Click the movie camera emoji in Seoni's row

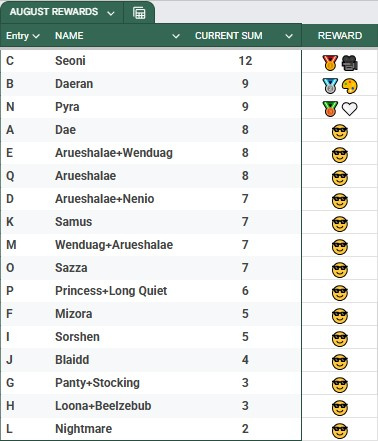[x=350, y=63]
